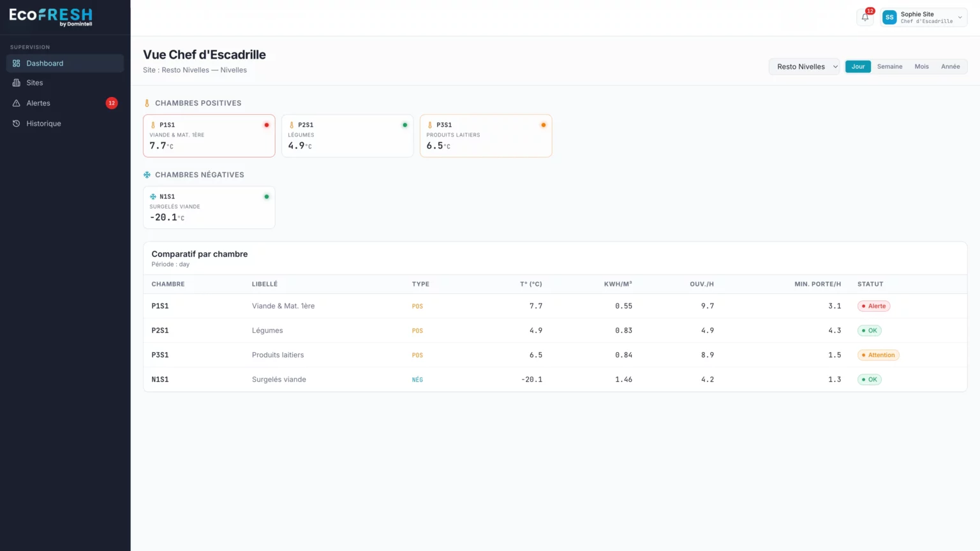The width and height of the screenshot is (980, 551).
Task: Click P1S1 in the comparison table
Action: [160, 306]
